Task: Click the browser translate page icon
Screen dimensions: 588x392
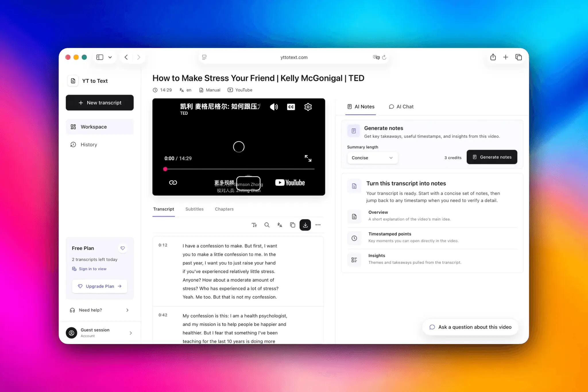Action: pos(376,57)
